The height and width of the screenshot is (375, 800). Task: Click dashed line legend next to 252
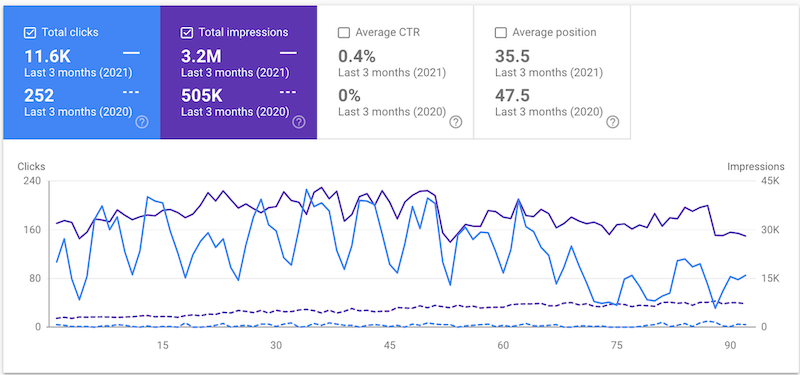pos(132,92)
